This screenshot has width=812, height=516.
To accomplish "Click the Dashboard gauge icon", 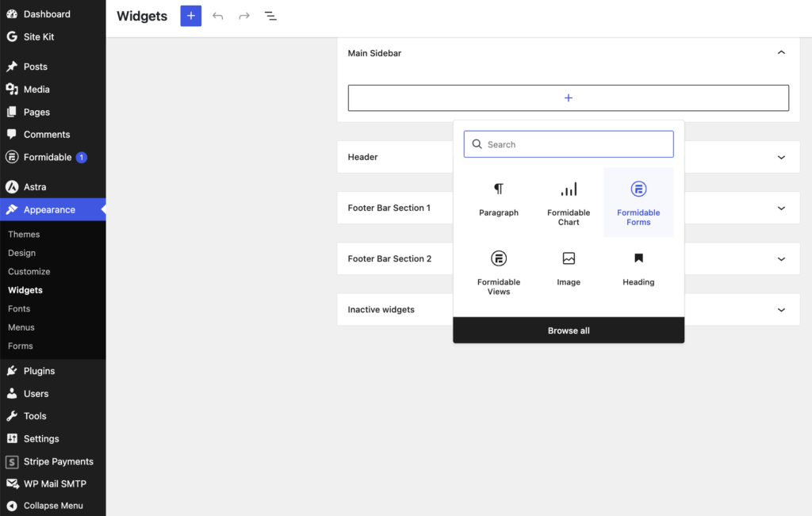I will pos(12,14).
